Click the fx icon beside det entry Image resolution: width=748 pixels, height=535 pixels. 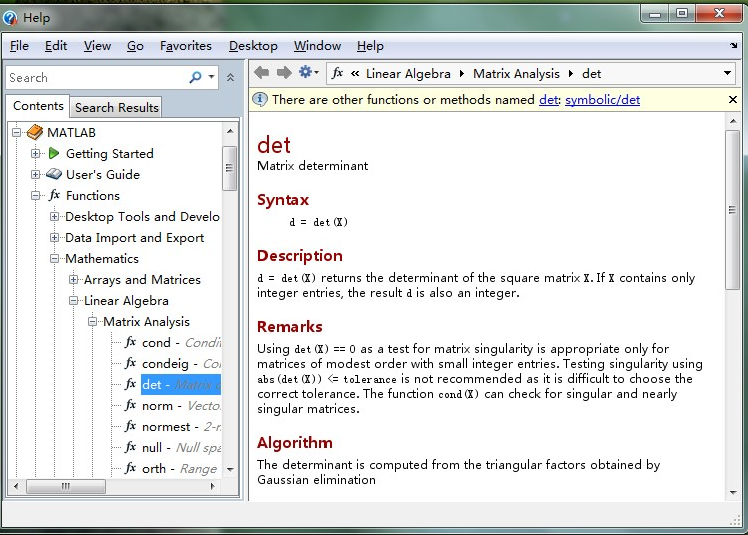tap(131, 384)
